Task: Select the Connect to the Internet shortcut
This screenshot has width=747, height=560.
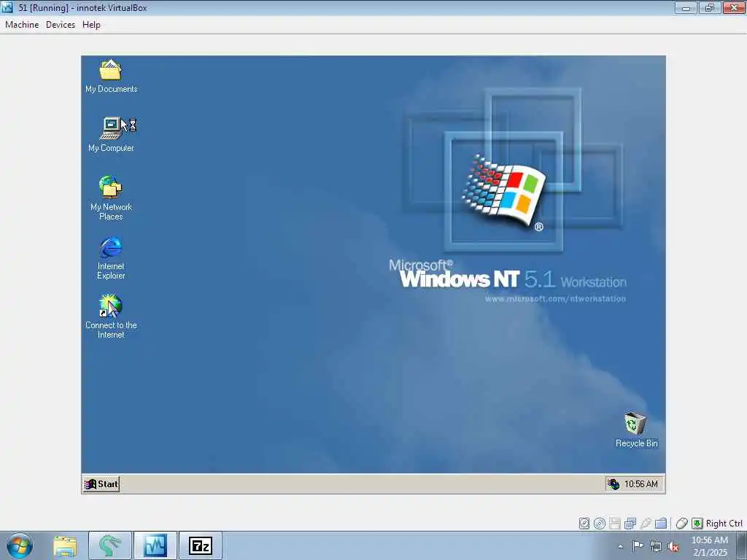Action: click(x=111, y=316)
